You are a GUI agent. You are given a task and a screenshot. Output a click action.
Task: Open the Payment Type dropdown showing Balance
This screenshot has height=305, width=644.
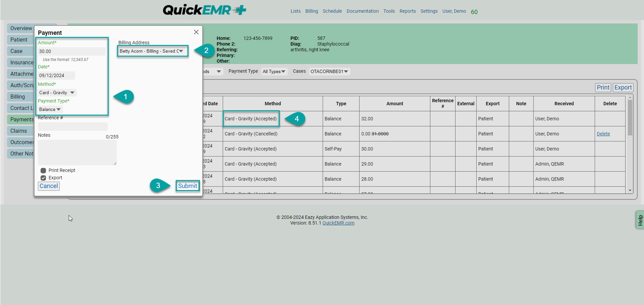50,109
